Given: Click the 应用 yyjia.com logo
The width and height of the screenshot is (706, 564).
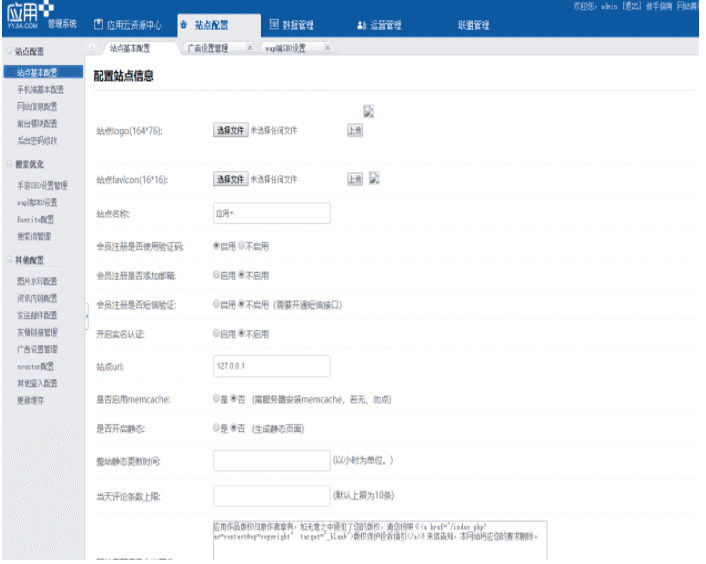Looking at the screenshot, I should point(30,15).
